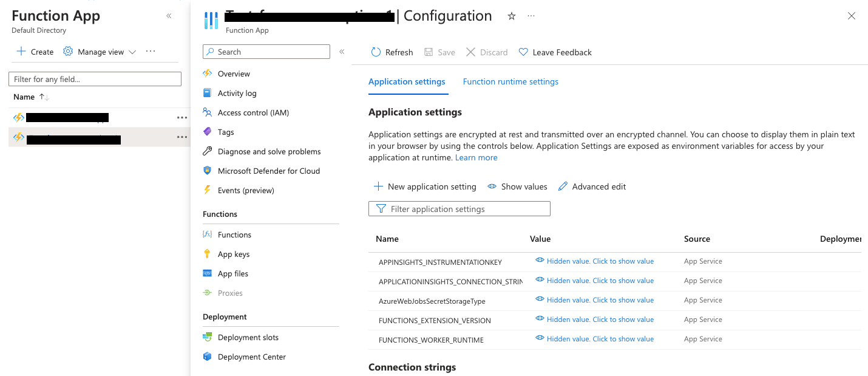Click the filter application settings field
Screen dimensions: 868x376
click(x=459, y=208)
